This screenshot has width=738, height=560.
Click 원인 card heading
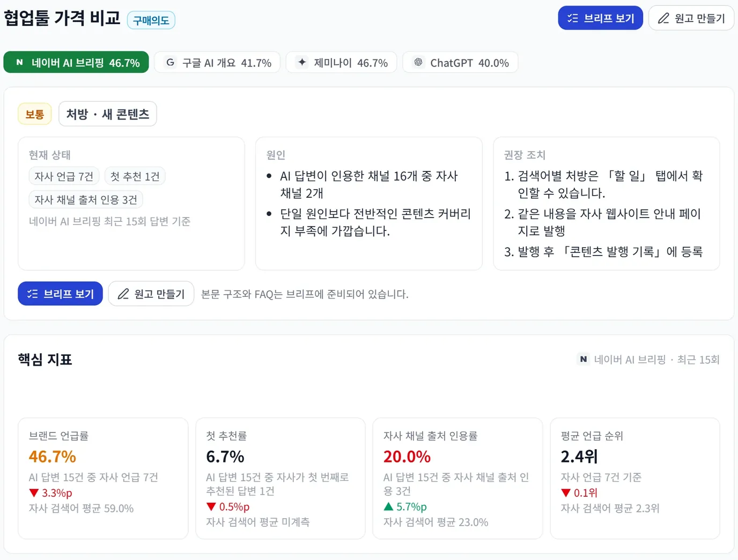276,155
